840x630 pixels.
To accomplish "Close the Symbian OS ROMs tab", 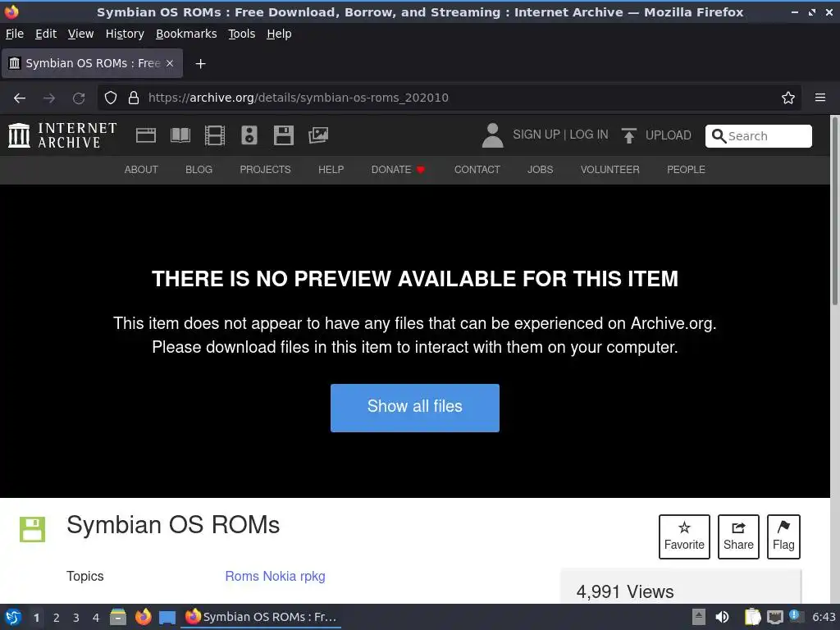I will click(170, 63).
